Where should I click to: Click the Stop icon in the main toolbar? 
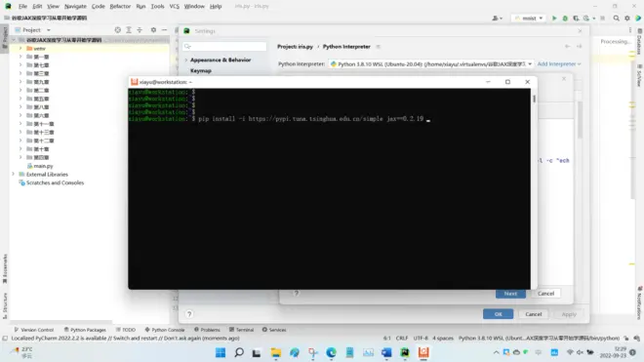click(x=602, y=19)
